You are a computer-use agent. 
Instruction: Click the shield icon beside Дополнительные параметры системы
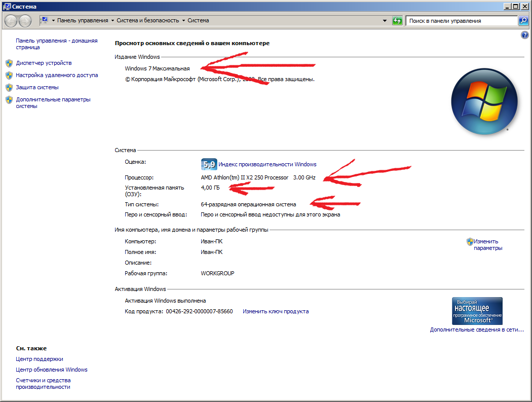(9, 100)
